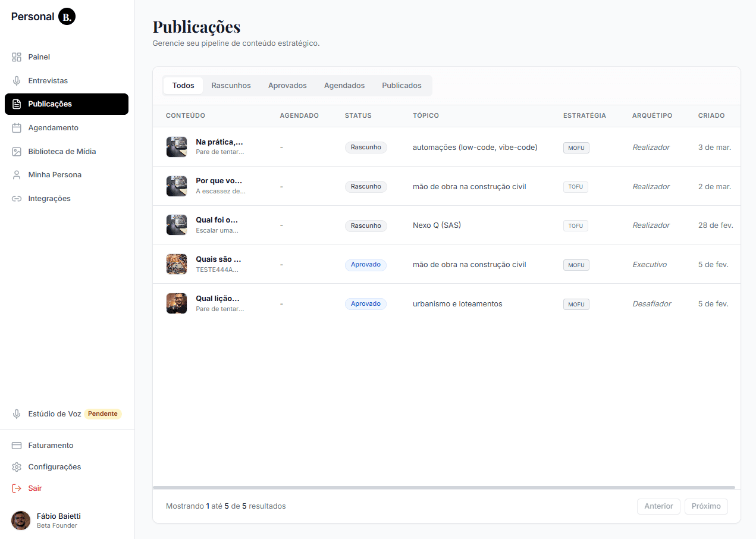Switch to the Rascunhos tab
Viewport: 756px width, 539px height.
coord(231,86)
